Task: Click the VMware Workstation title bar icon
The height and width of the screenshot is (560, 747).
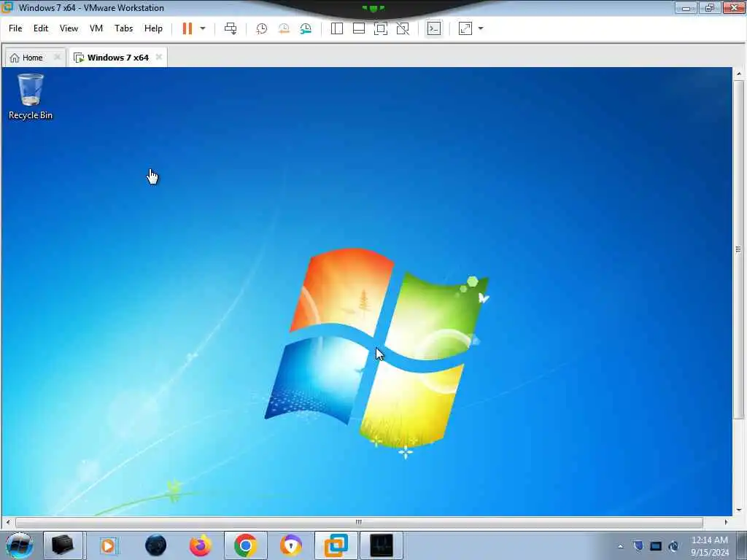Action: [x=7, y=7]
